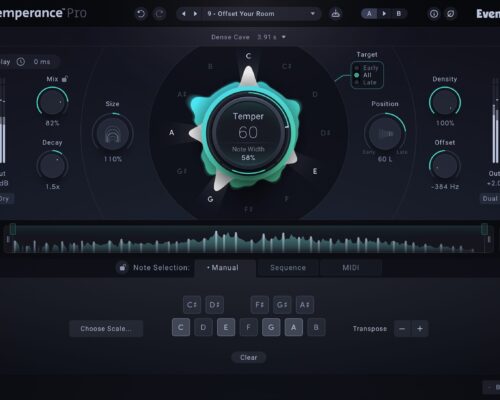Toggle the C note key
Screen dimensions: 500x400
[181, 327]
